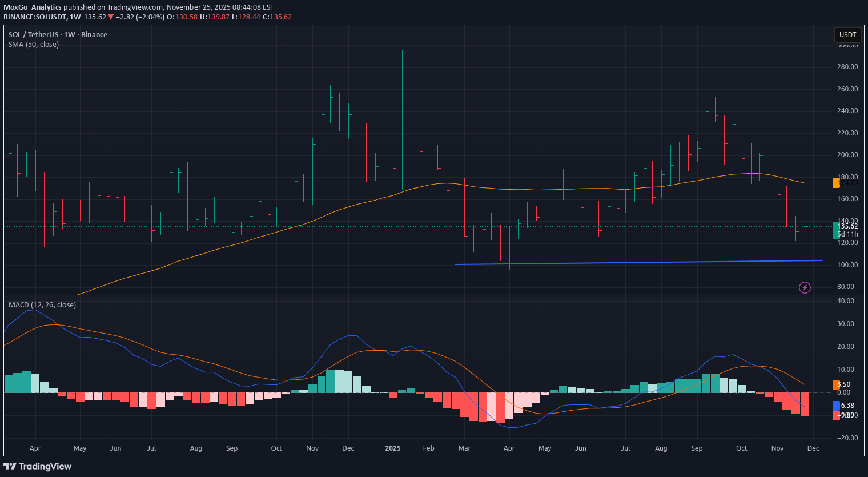Select the Dec label at right of time axis

click(813, 448)
